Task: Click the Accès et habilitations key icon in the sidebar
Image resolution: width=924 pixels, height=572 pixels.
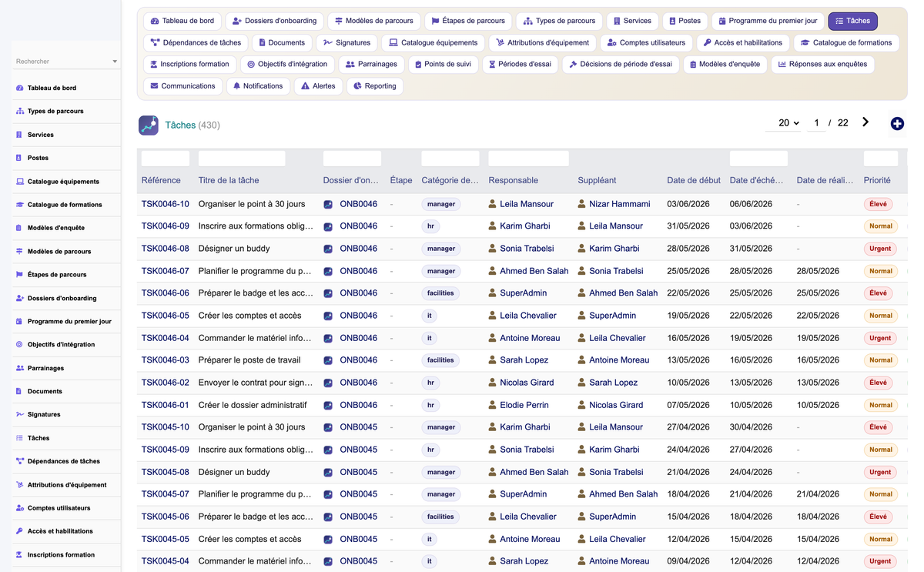Action: click(x=19, y=531)
